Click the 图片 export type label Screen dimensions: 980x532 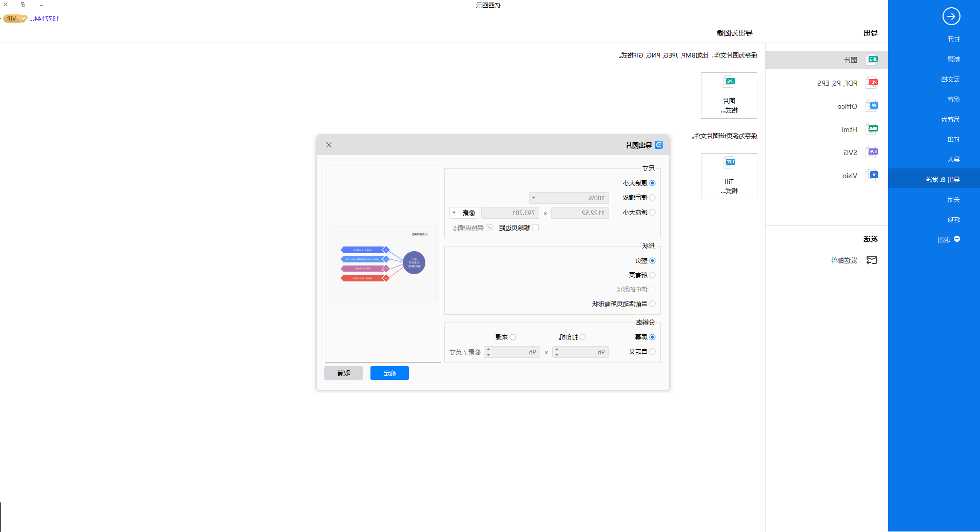[851, 60]
